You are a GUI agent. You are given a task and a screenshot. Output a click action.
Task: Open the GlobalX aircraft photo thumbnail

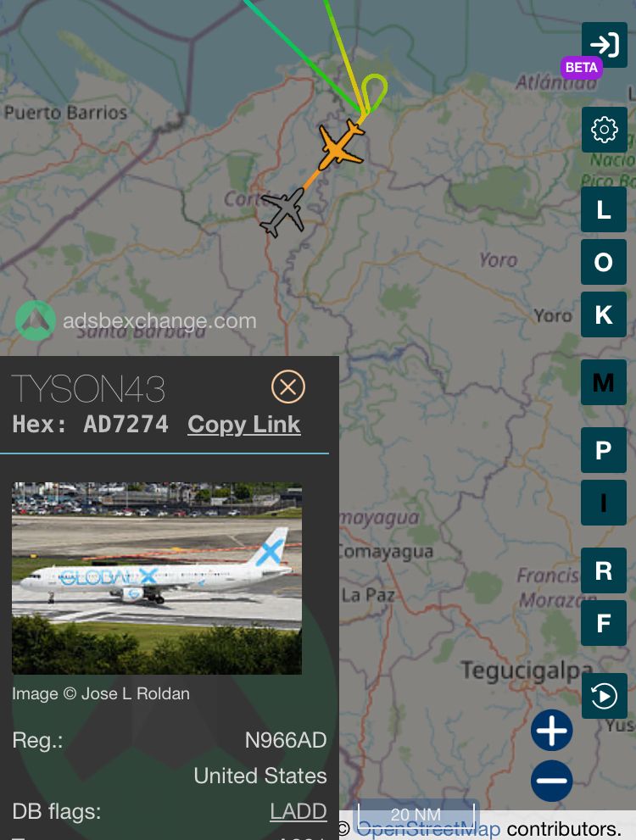tap(157, 578)
